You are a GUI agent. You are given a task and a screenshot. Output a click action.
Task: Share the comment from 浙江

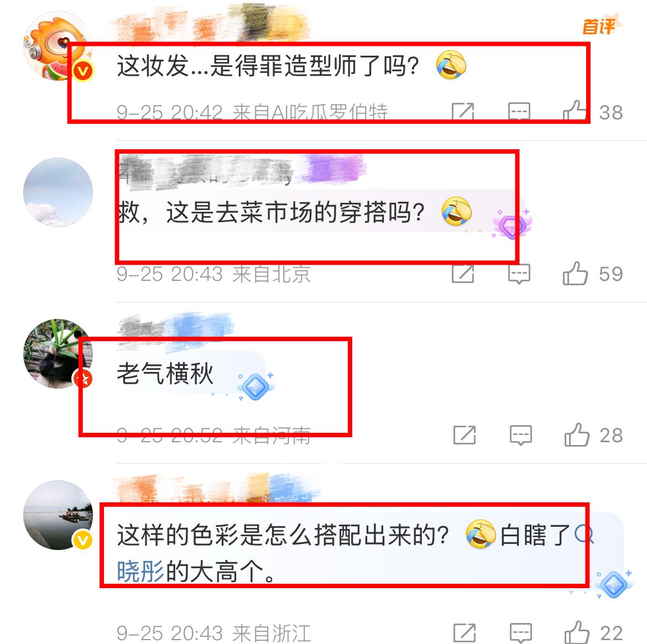click(x=465, y=633)
